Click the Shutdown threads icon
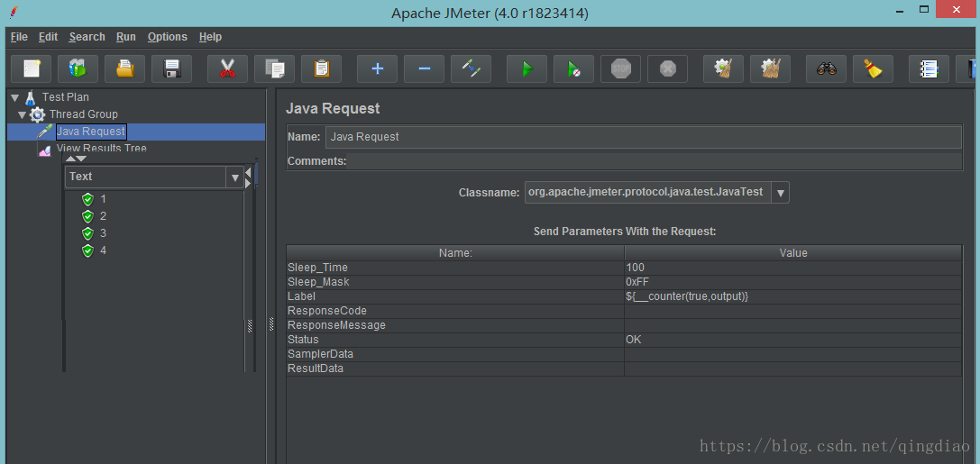Screen dimensions: 980x464 667,68
